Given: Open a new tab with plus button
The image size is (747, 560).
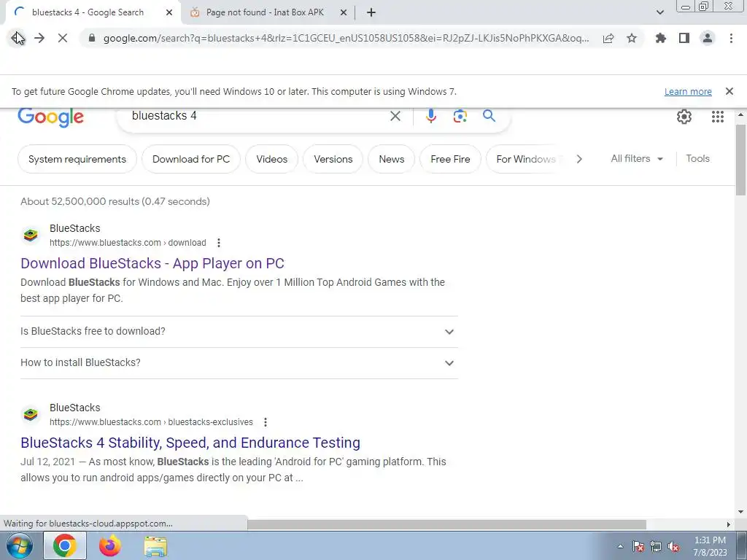Looking at the screenshot, I should click(371, 13).
